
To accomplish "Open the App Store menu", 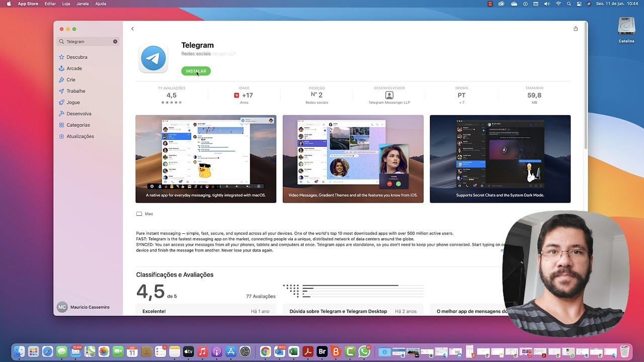I will coord(28,4).
